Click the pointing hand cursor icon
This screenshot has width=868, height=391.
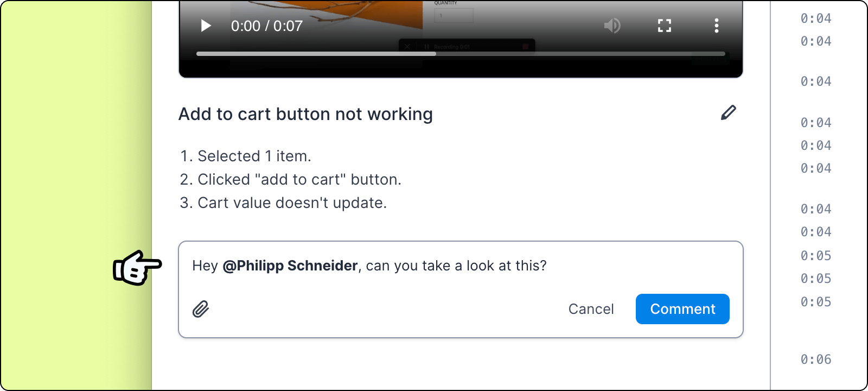point(137,267)
